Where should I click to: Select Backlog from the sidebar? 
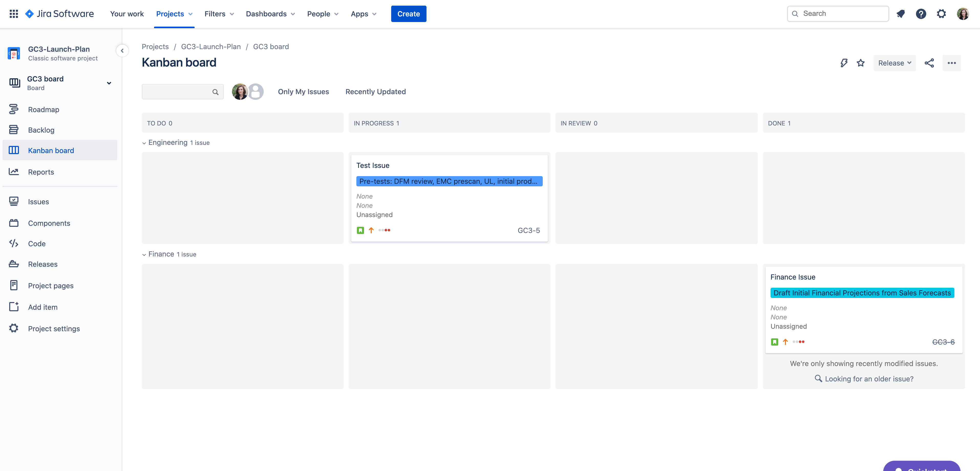click(41, 130)
